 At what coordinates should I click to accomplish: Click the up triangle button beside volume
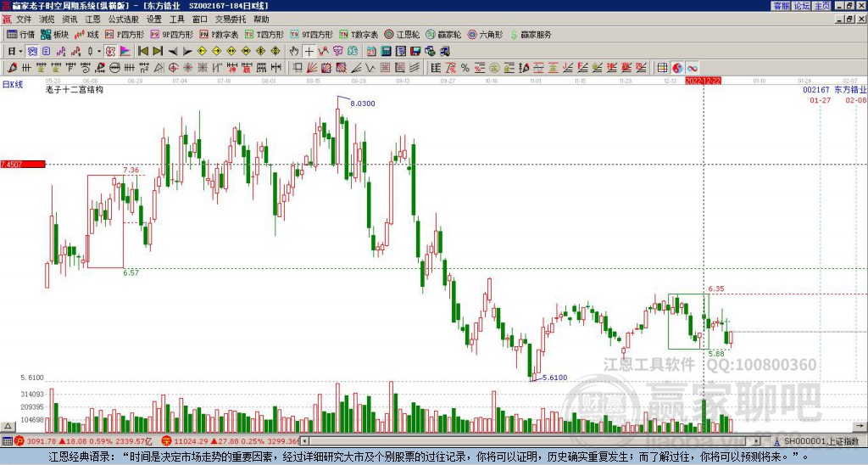click(8, 426)
